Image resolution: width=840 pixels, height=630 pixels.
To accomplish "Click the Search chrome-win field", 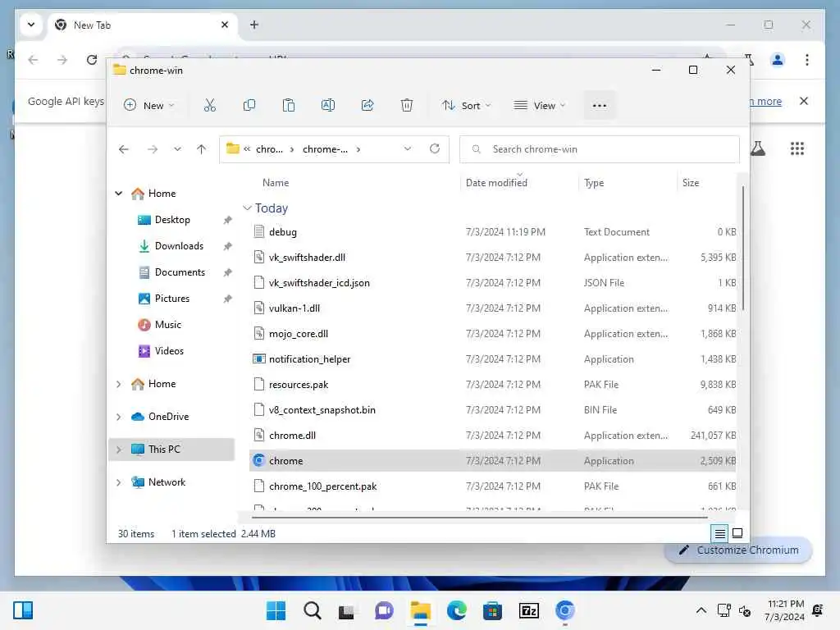I will coord(600,149).
